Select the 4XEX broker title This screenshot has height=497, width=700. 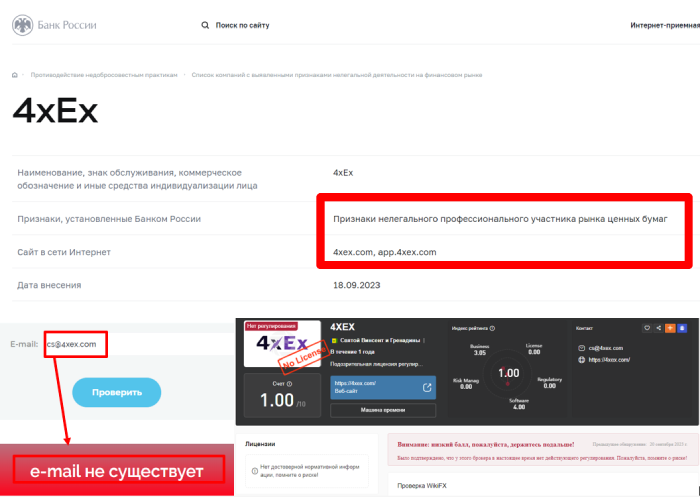pyautogui.click(x=342, y=327)
